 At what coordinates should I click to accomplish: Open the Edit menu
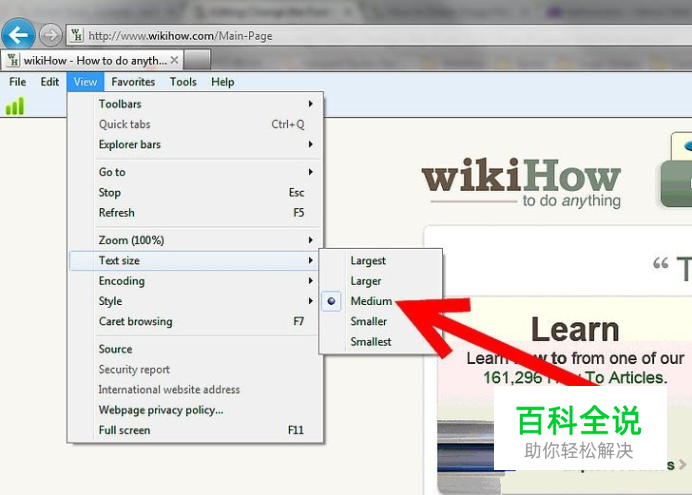[49, 82]
